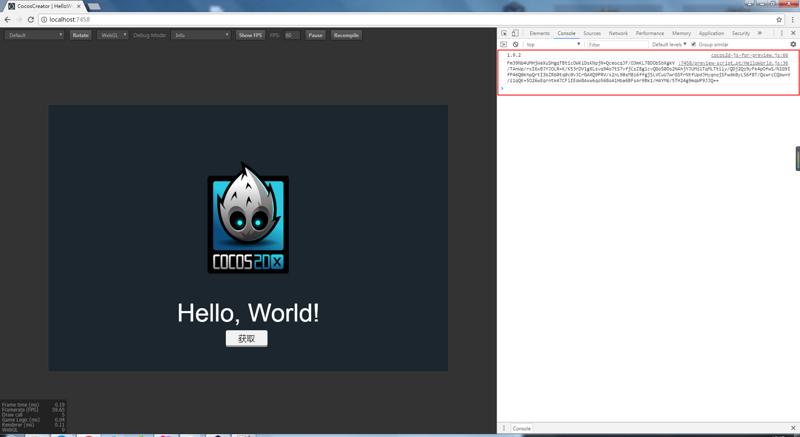Open the Default resolution dropdown
This screenshot has height=437, width=800.
35,35
